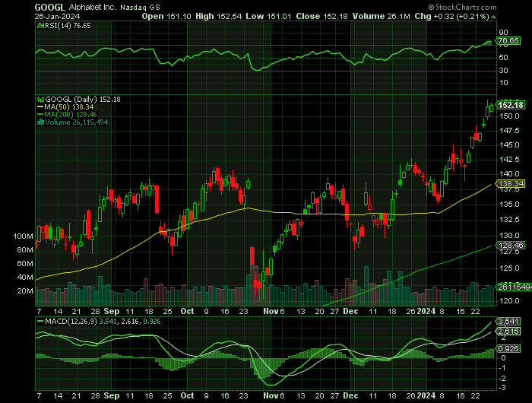Click Sep on the price panel's date axis

pos(112,311)
